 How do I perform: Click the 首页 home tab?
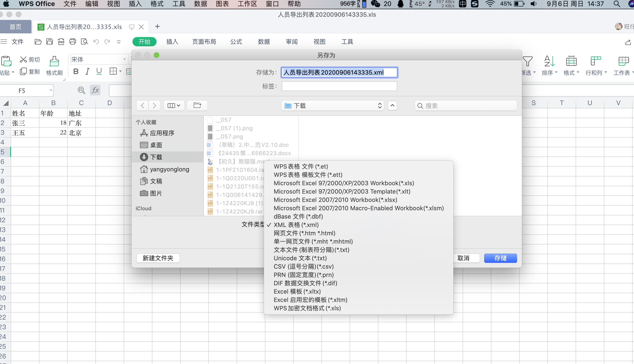click(16, 26)
